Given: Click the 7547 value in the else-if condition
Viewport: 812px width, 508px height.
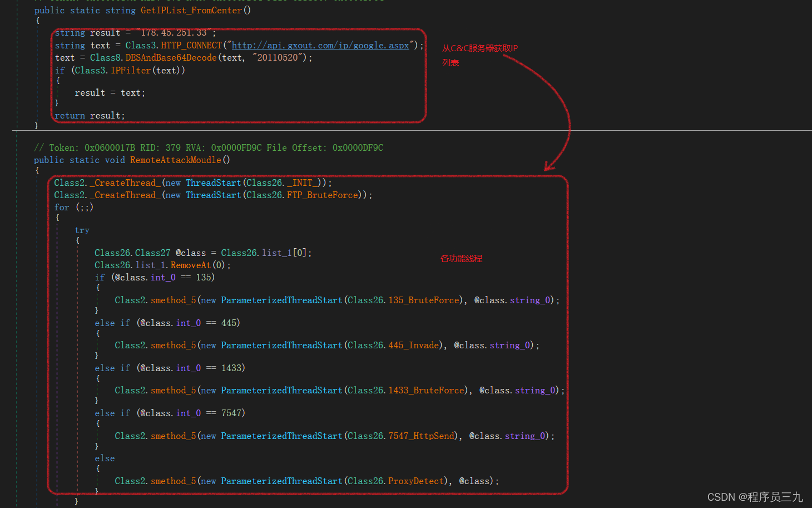Looking at the screenshot, I should pos(231,413).
